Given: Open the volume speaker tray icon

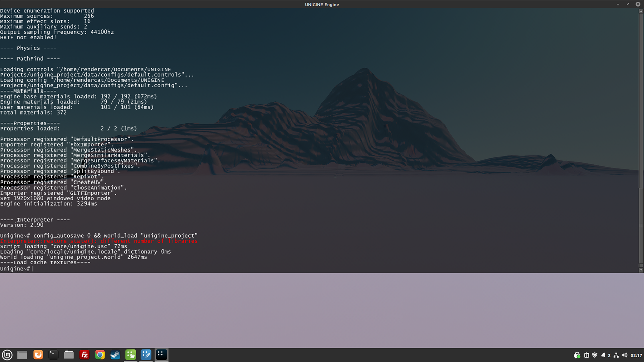Looking at the screenshot, I should coord(624,355).
